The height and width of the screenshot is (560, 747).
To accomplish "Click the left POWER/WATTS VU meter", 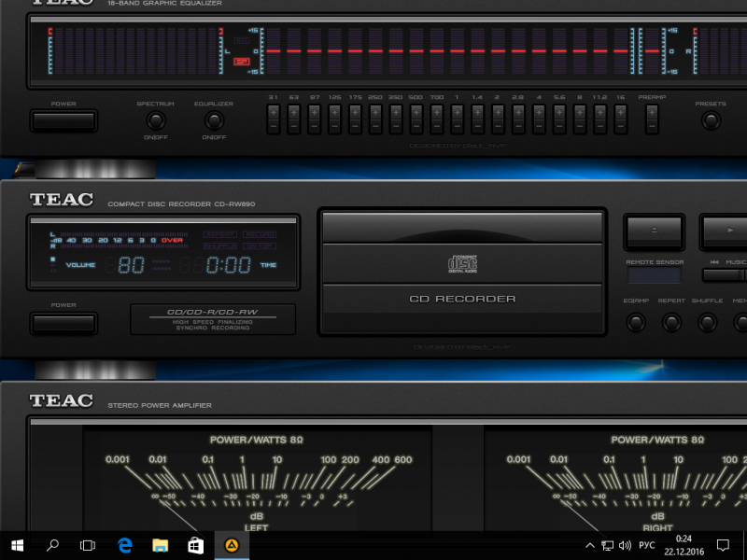I will tap(258, 479).
